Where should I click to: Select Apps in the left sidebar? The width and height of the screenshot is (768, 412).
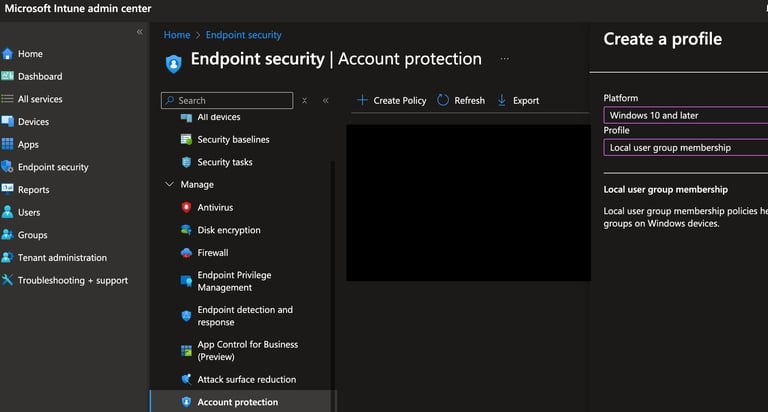pyautogui.click(x=28, y=145)
